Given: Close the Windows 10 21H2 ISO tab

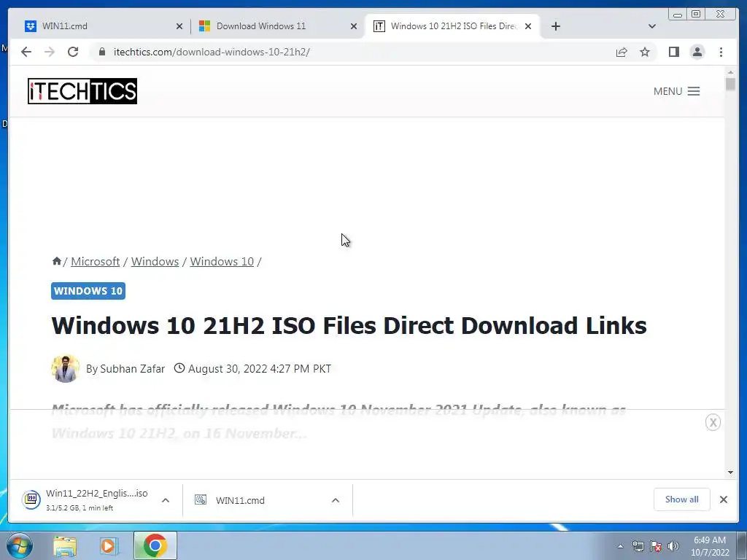Looking at the screenshot, I should pos(528,27).
